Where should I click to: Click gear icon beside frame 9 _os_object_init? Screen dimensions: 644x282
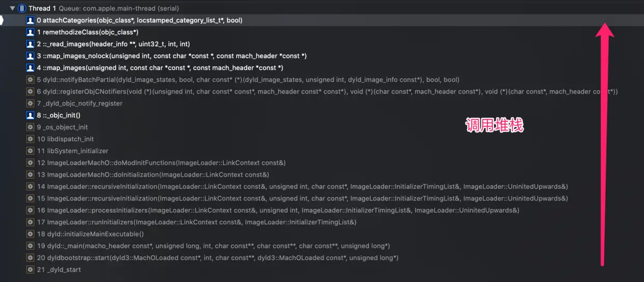coord(30,128)
